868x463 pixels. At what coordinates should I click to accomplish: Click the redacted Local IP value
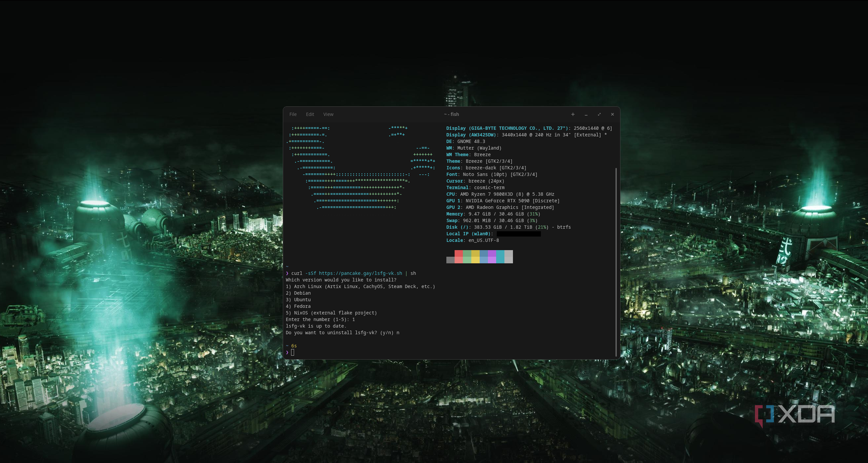pos(518,234)
